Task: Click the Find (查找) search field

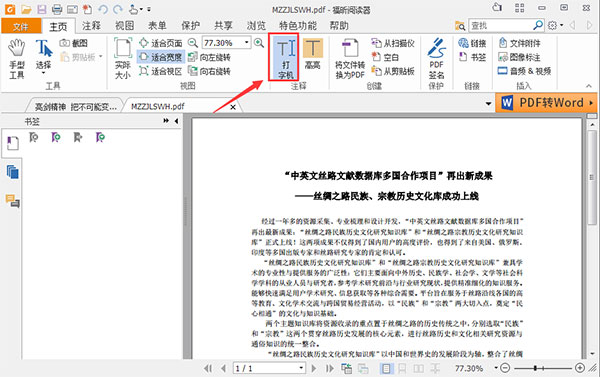Action: [501, 26]
